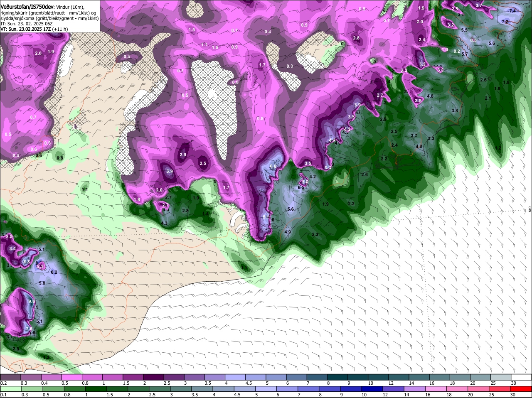Image resolution: width=532 pixels, height=398 pixels.
Task: Click the 6.2 precipitation value on the map
Action: coord(54,272)
